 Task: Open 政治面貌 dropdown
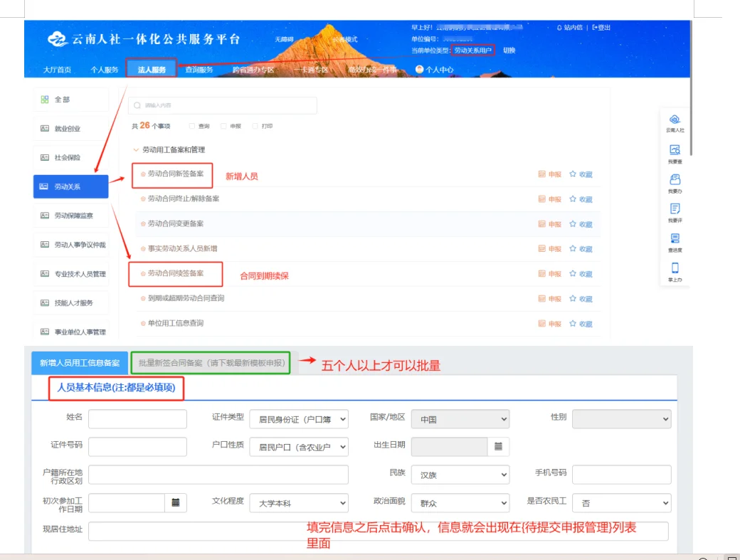(460, 503)
